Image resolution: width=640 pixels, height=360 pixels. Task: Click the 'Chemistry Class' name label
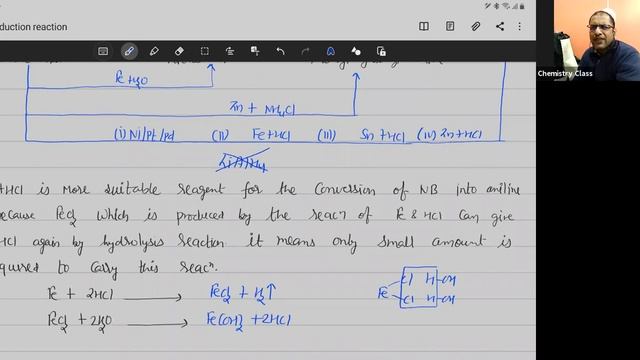(565, 73)
